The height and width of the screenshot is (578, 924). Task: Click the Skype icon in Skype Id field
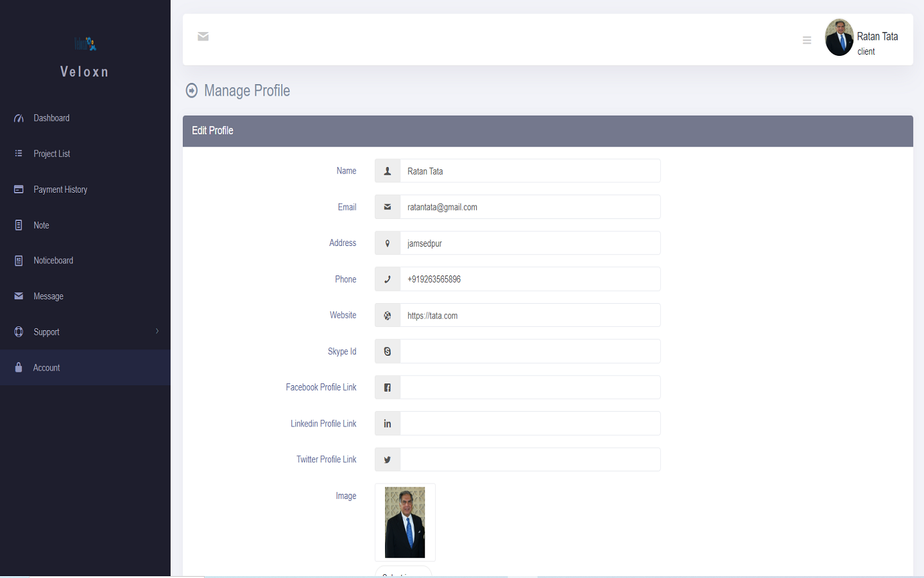(387, 351)
